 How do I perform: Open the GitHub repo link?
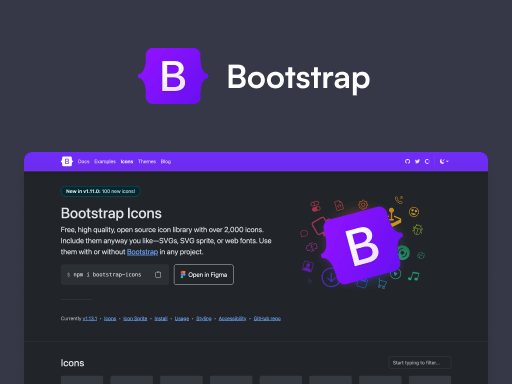267,319
